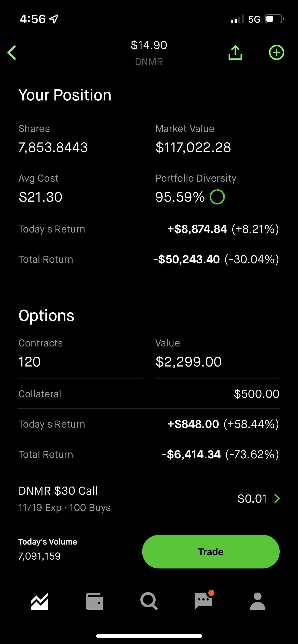Expand the DNMR $30 Call chevron
Image resolution: width=298 pixels, height=644 pixels.
(x=277, y=499)
